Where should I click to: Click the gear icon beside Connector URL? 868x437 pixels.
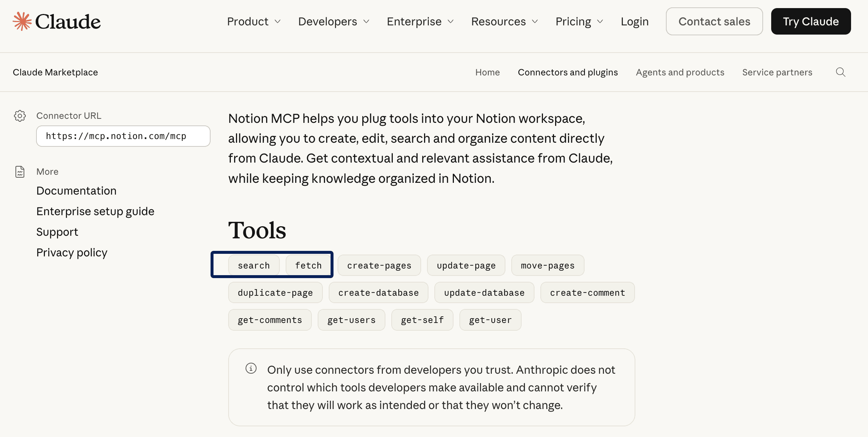20,116
